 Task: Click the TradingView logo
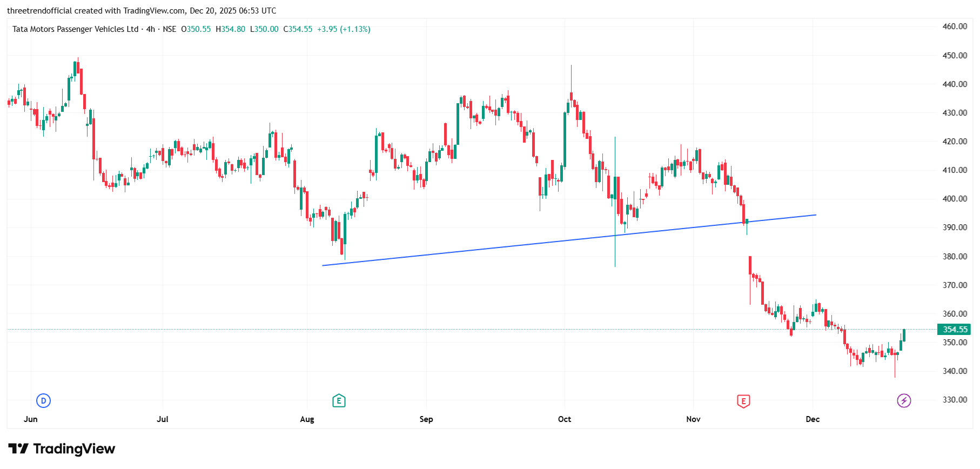(62, 449)
